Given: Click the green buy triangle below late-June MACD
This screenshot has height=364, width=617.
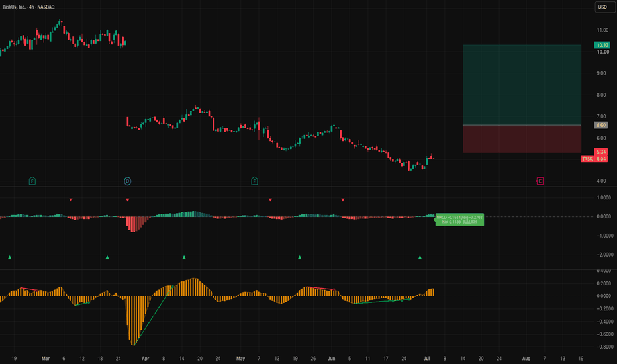Looking at the screenshot, I should (420, 257).
